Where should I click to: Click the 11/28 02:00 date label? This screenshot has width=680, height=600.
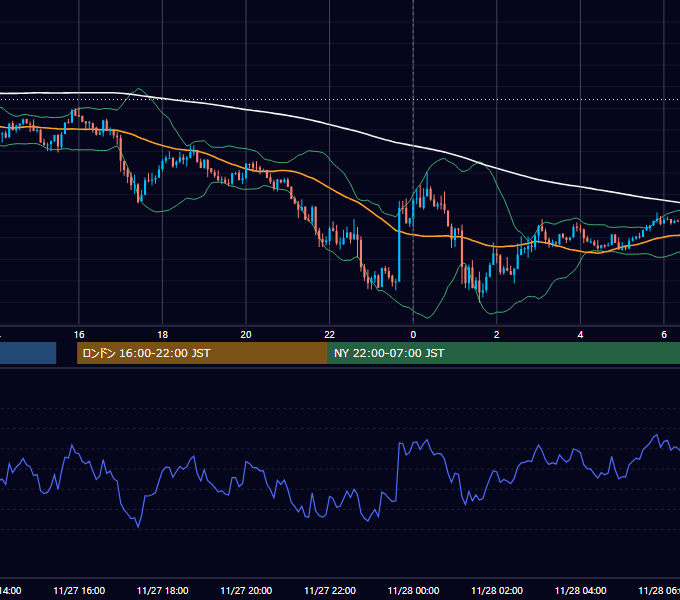[x=497, y=590]
